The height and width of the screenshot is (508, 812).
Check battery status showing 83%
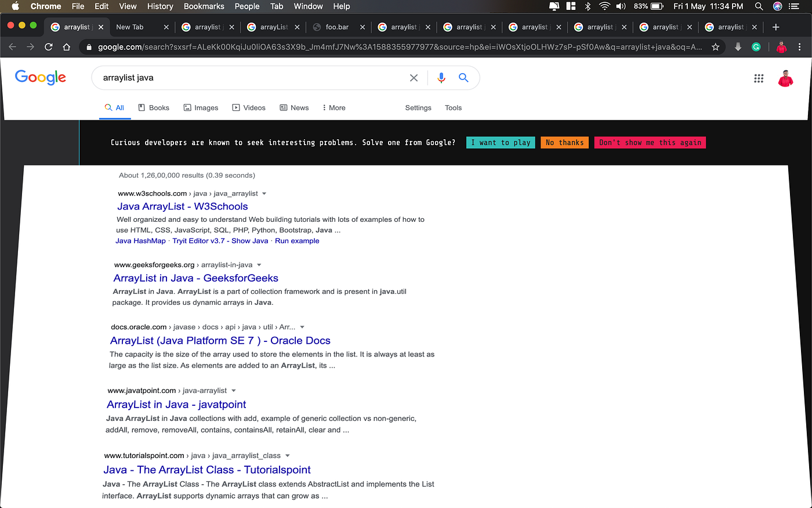[x=648, y=6]
